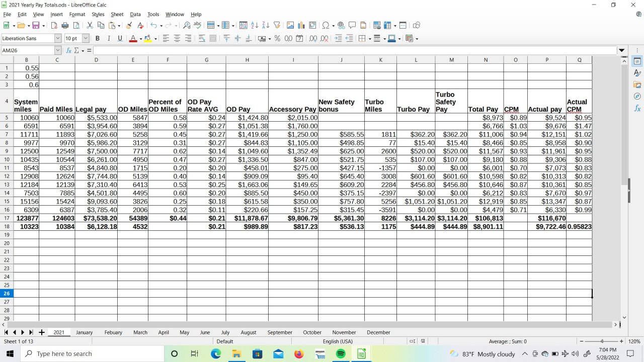This screenshot has height=362, width=644.
Task: Click the Format as Percent icon
Action: coord(277,38)
